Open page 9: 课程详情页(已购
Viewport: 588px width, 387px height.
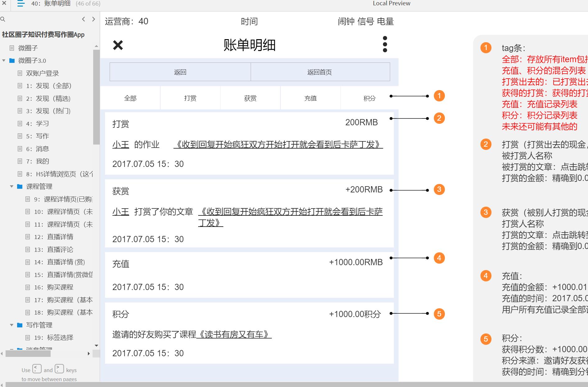(63, 199)
